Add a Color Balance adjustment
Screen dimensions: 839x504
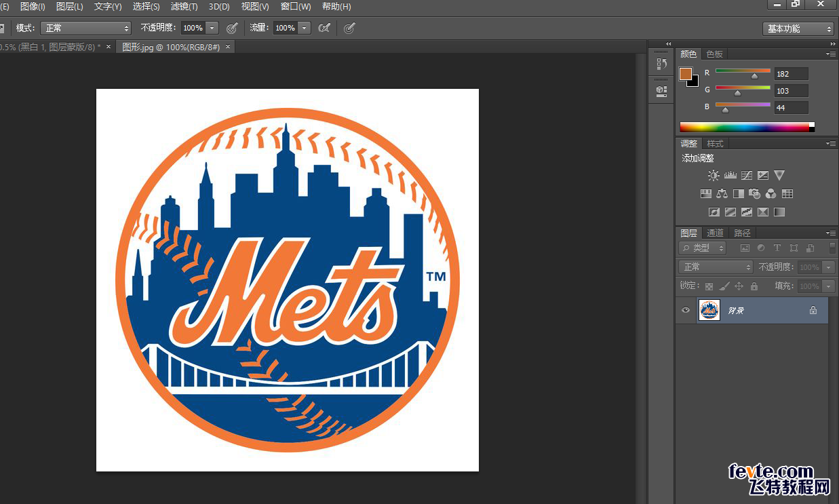[722, 193]
